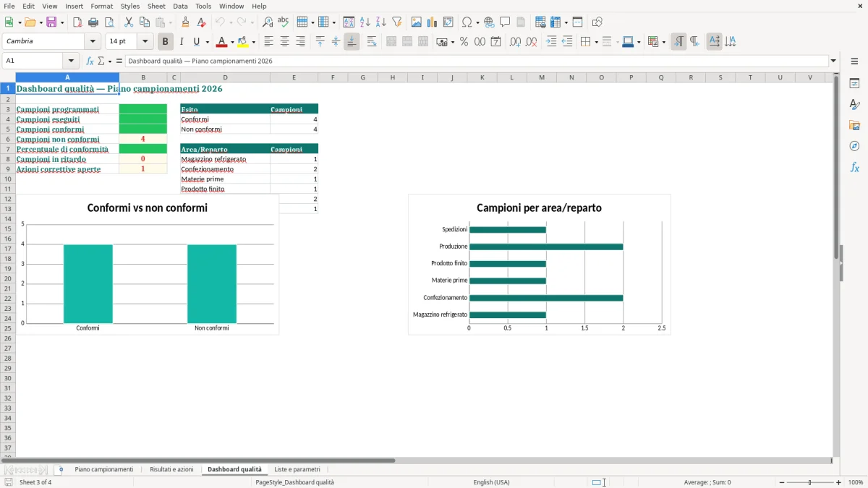This screenshot has width=868, height=488.
Task: Open the Function Wizard
Action: (x=90, y=61)
